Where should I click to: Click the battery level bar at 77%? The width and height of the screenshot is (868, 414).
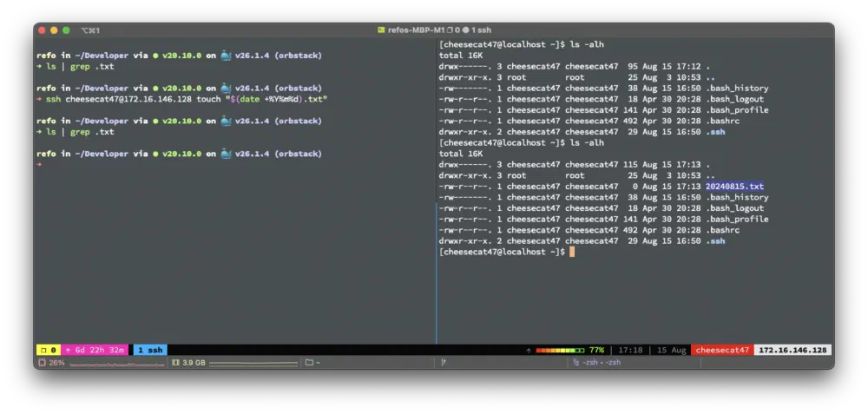pyautogui.click(x=561, y=350)
